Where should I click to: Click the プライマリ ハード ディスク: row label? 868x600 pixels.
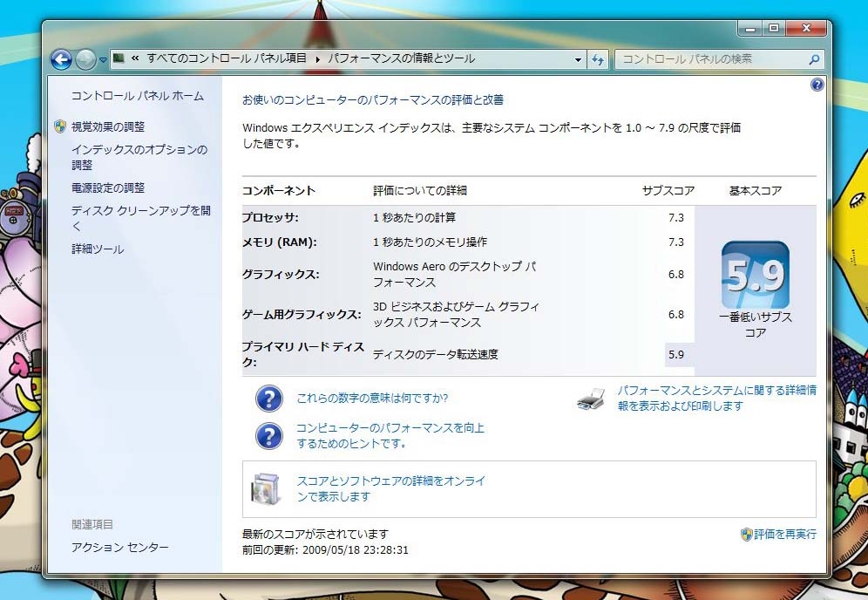coord(302,355)
